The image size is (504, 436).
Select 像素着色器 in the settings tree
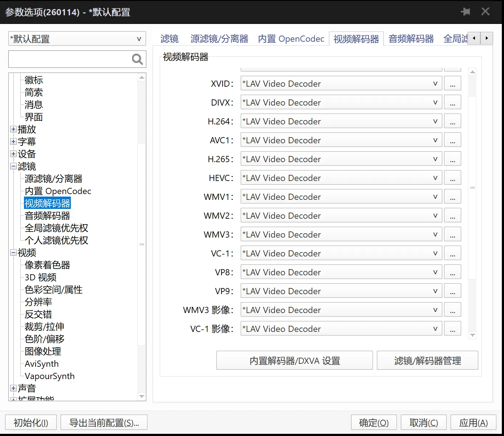pyautogui.click(x=47, y=265)
